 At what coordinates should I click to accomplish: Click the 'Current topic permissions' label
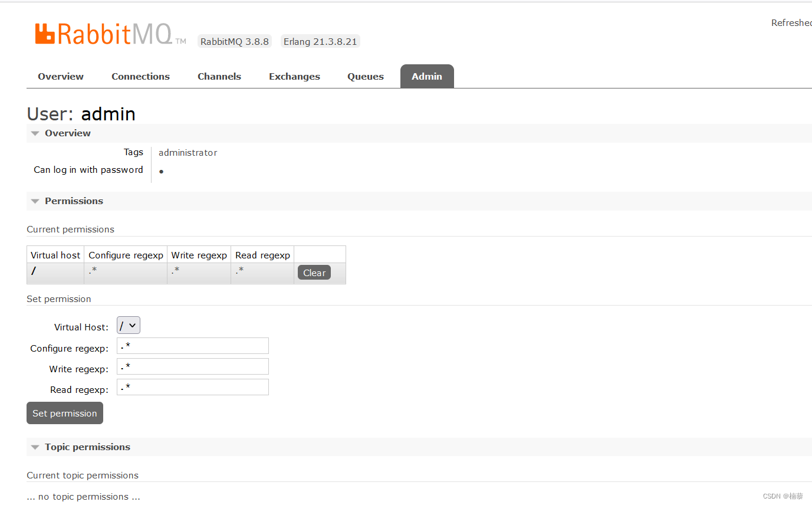[83, 476]
